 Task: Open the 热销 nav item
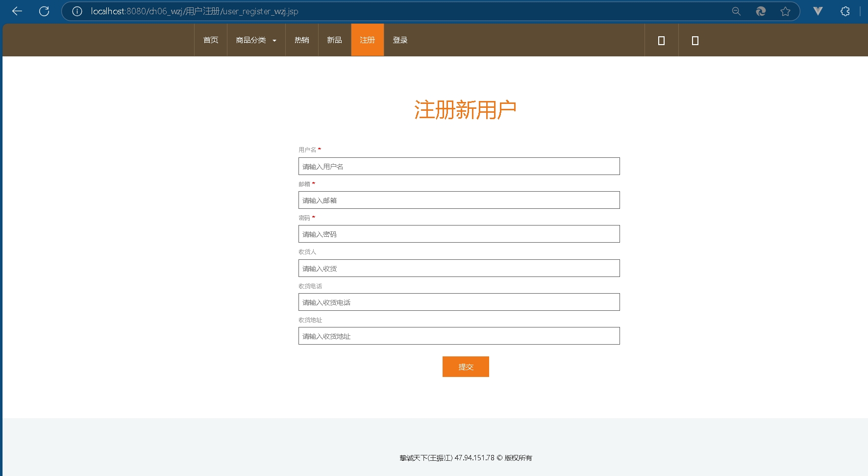pyautogui.click(x=302, y=40)
